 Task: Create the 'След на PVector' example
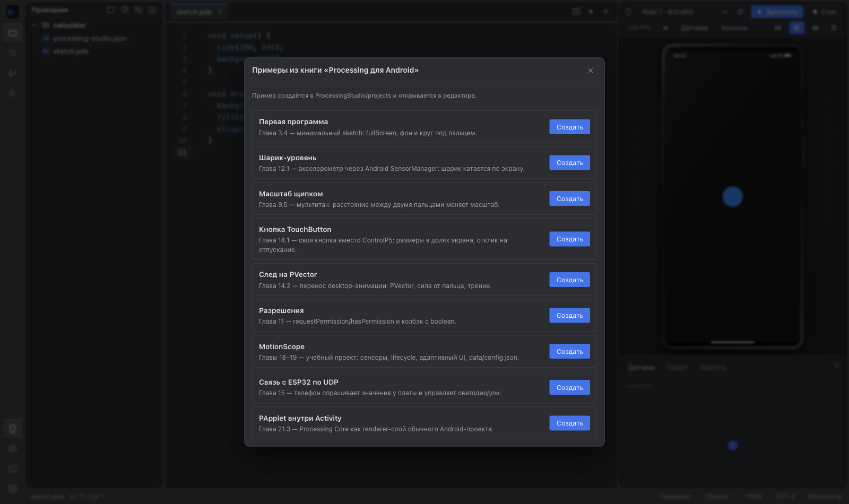point(569,280)
